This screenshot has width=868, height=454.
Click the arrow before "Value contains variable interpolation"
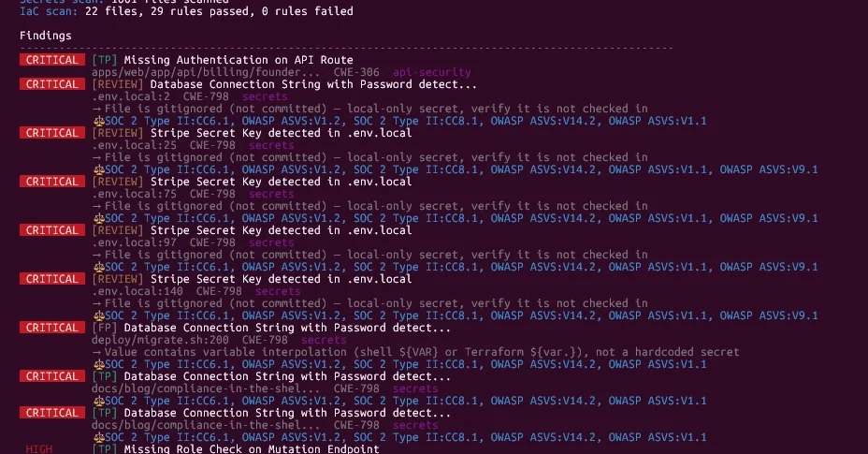96,352
